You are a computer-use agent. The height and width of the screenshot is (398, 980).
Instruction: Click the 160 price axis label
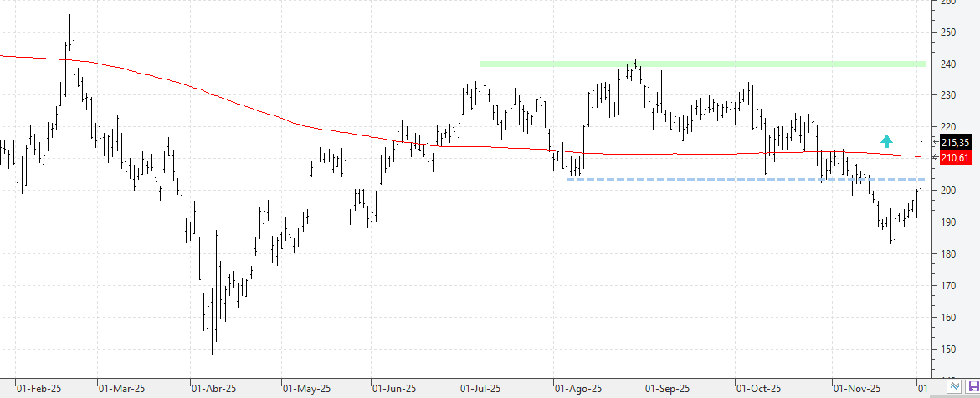(947, 318)
